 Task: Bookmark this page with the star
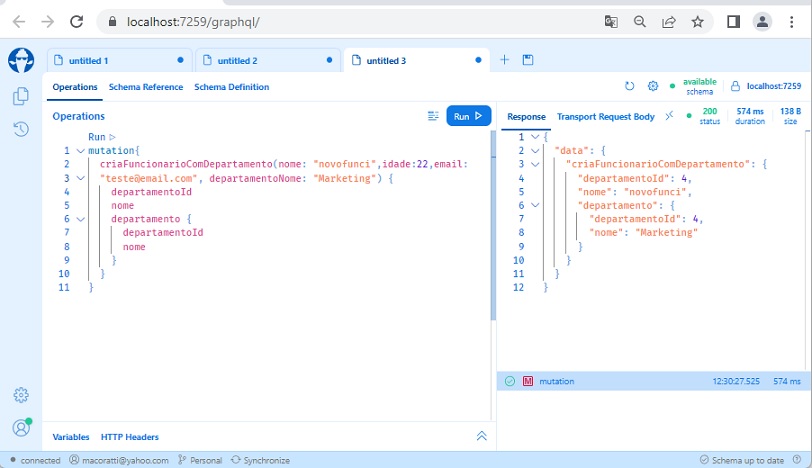pos(698,22)
